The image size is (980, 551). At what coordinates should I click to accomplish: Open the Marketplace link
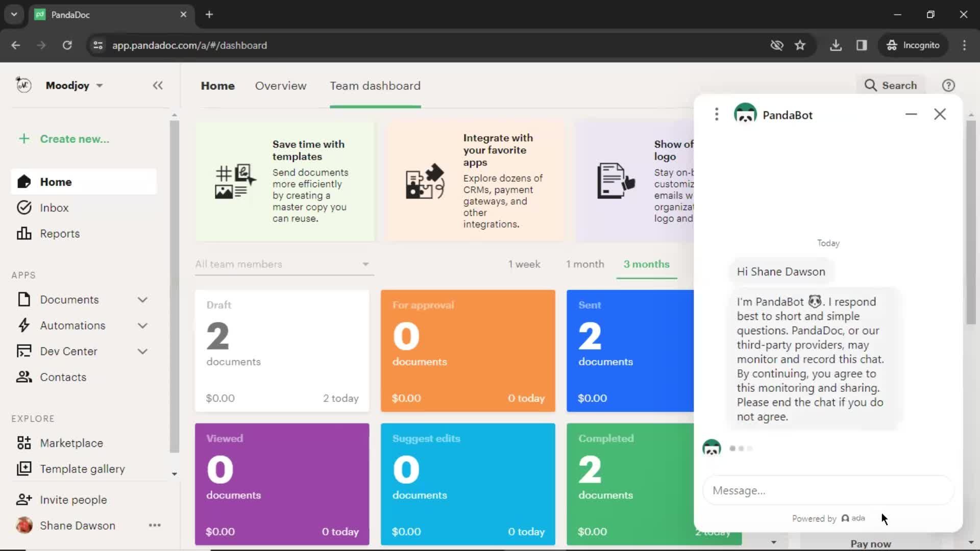click(x=71, y=443)
